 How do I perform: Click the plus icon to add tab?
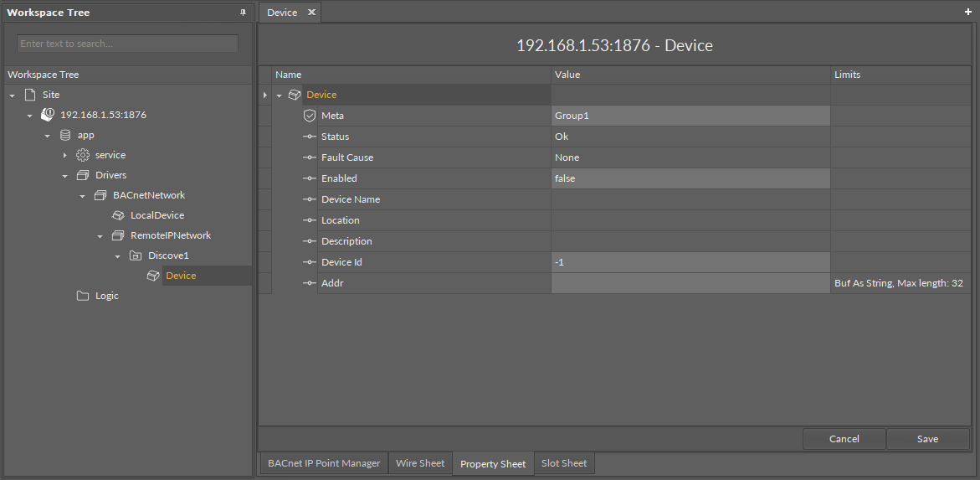(x=968, y=12)
